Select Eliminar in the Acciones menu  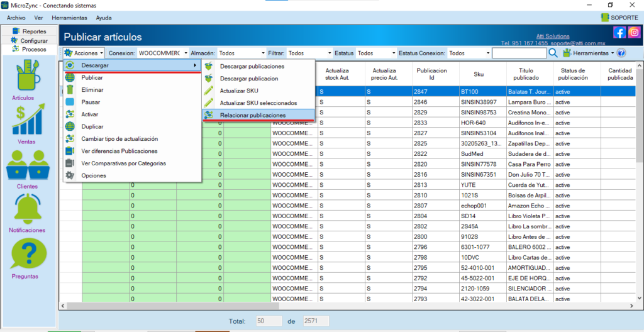(x=132, y=89)
